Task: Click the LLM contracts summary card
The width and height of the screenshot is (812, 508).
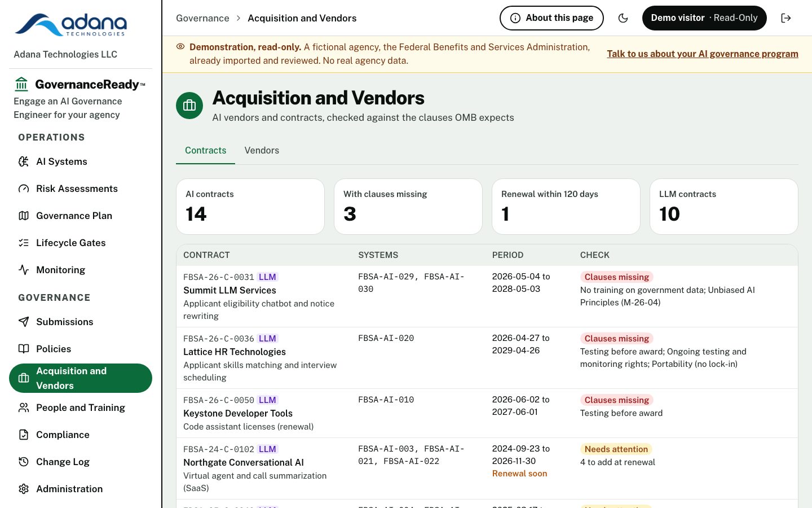Action: 724,207
